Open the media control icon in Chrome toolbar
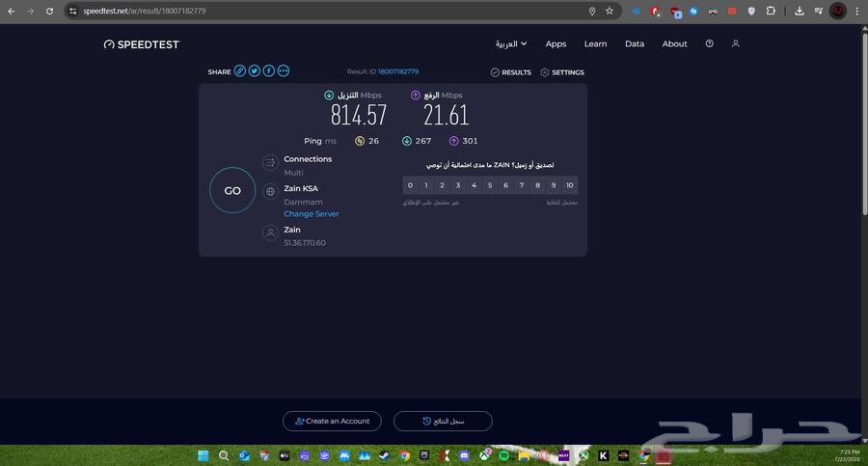Image resolution: width=868 pixels, height=466 pixels. 818,11
